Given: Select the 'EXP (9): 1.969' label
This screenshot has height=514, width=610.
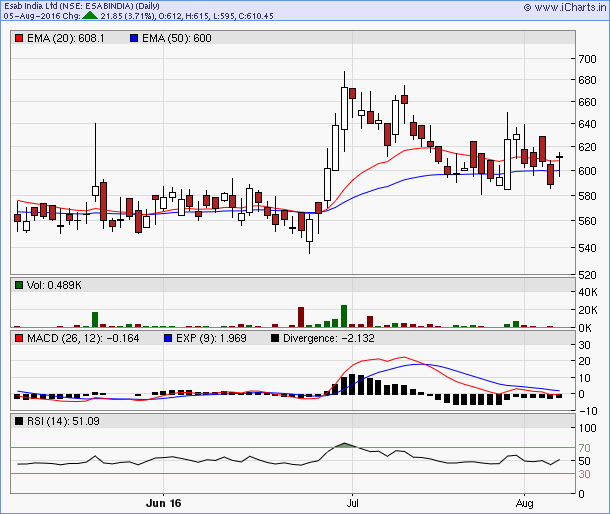Looking at the screenshot, I should point(211,338).
